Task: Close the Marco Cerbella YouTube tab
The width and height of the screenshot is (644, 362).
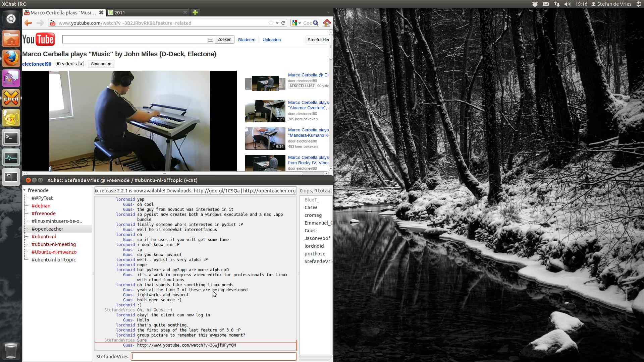Action: click(x=101, y=12)
